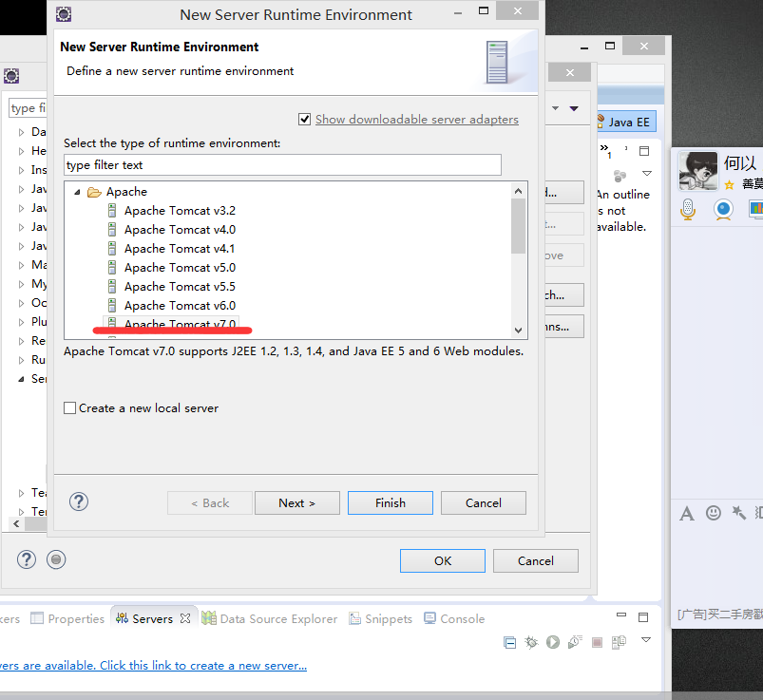Maximize the Servers view panel
This screenshot has height=700, width=763.
[x=643, y=617]
